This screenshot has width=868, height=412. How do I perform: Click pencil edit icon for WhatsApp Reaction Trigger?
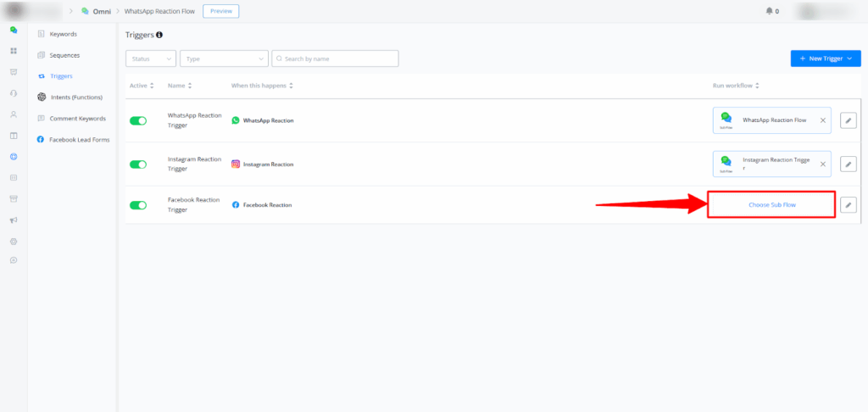[849, 120]
